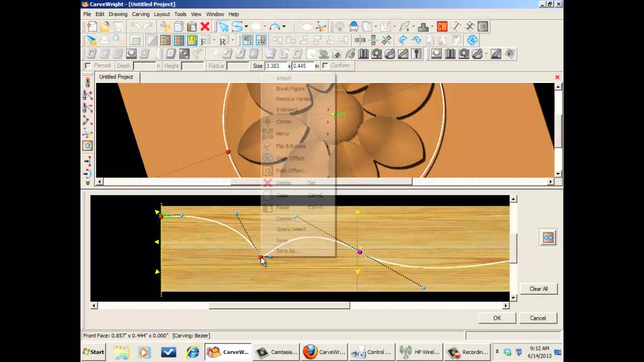Click the profile view horizontal scrollbar thumb
Image resolution: width=644 pixels, height=362 pixels.
pos(279,305)
